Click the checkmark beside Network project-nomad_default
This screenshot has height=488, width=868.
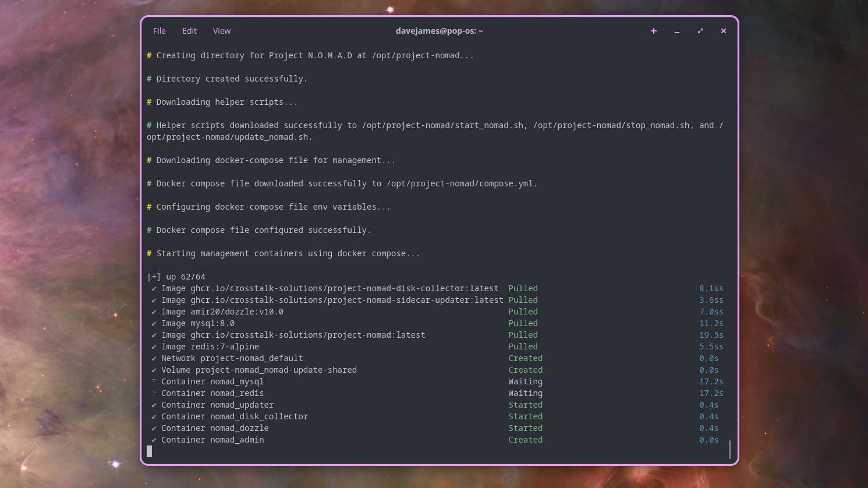[154, 358]
